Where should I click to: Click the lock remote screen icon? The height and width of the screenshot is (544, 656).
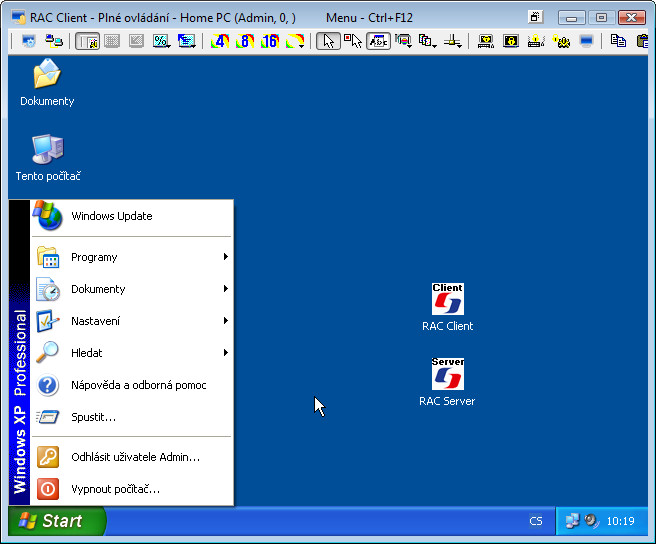pos(511,41)
